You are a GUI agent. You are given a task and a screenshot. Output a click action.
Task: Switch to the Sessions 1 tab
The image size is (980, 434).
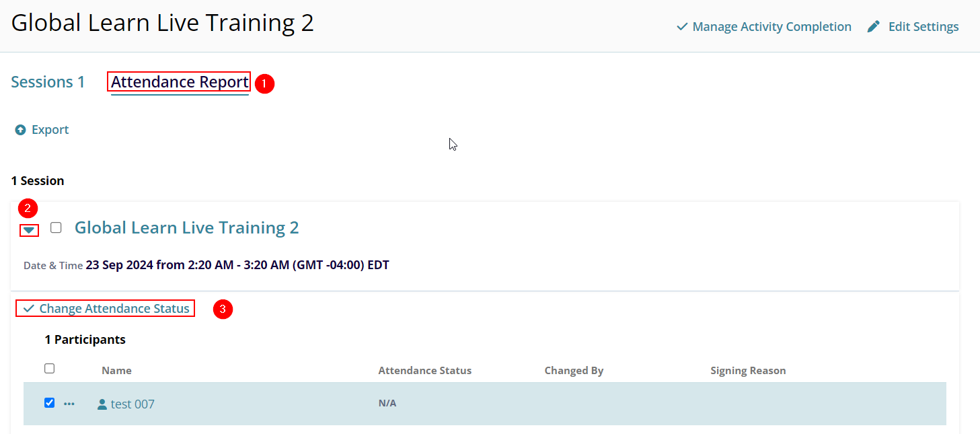coord(48,82)
